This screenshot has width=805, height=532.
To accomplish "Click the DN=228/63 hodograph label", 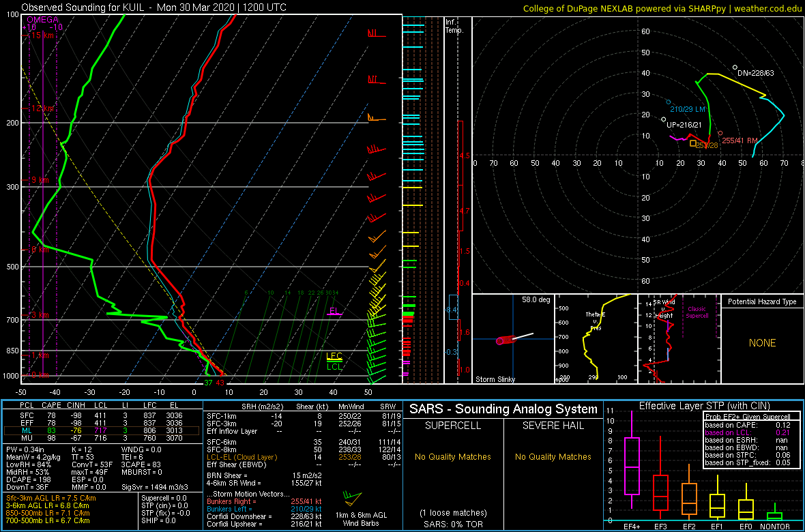I will click(756, 73).
